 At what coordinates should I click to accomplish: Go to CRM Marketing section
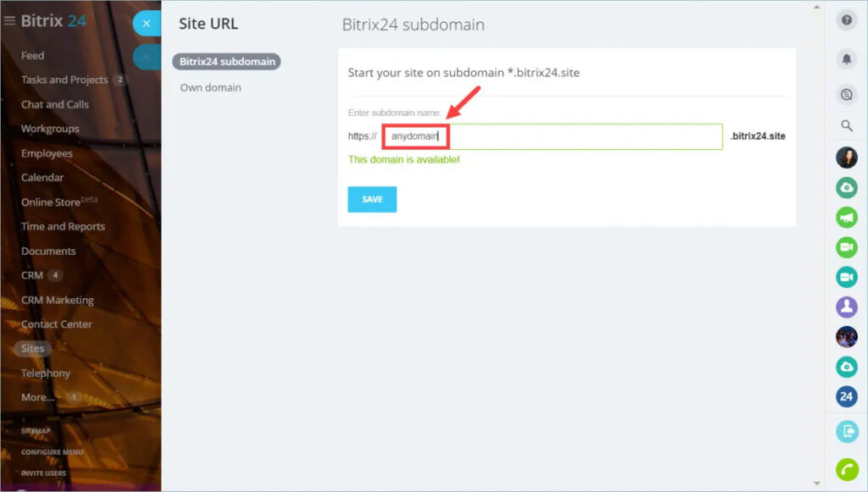pyautogui.click(x=58, y=300)
